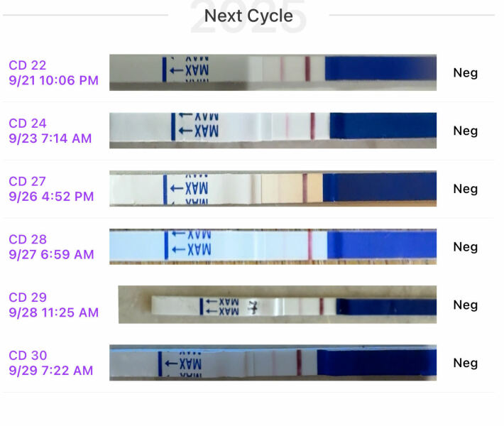Select the CD 22 9/21 10:06 PM label
This screenshot has width=504, height=426.
53,72
